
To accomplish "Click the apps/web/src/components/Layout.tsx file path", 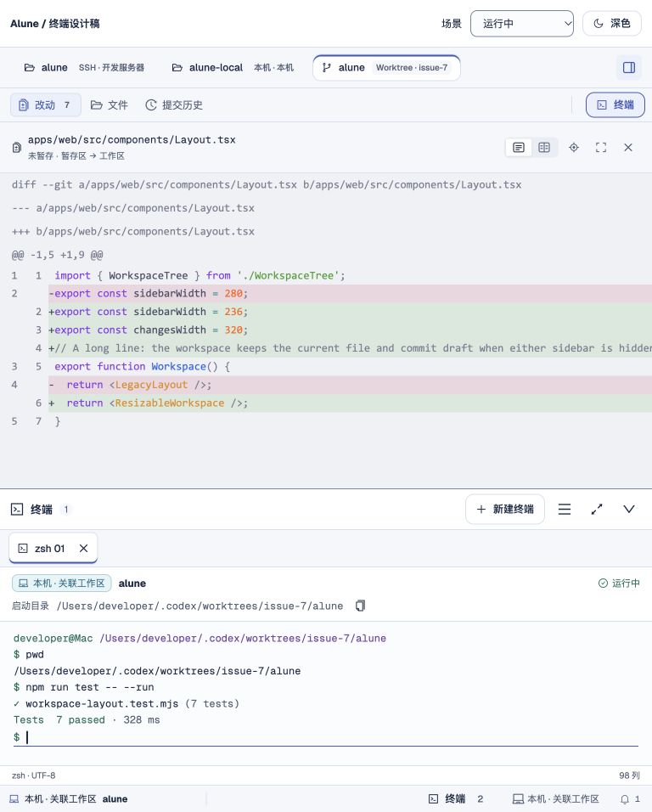I will coord(132,140).
